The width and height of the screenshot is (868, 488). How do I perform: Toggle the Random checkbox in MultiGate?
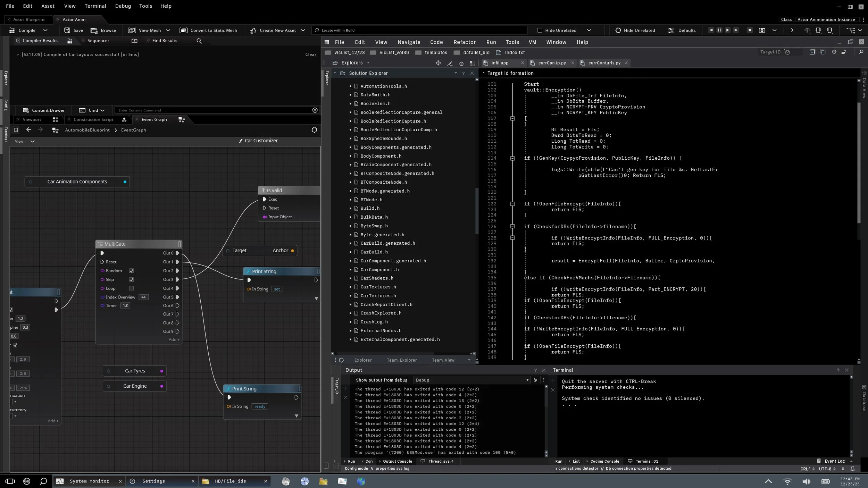coord(132,271)
